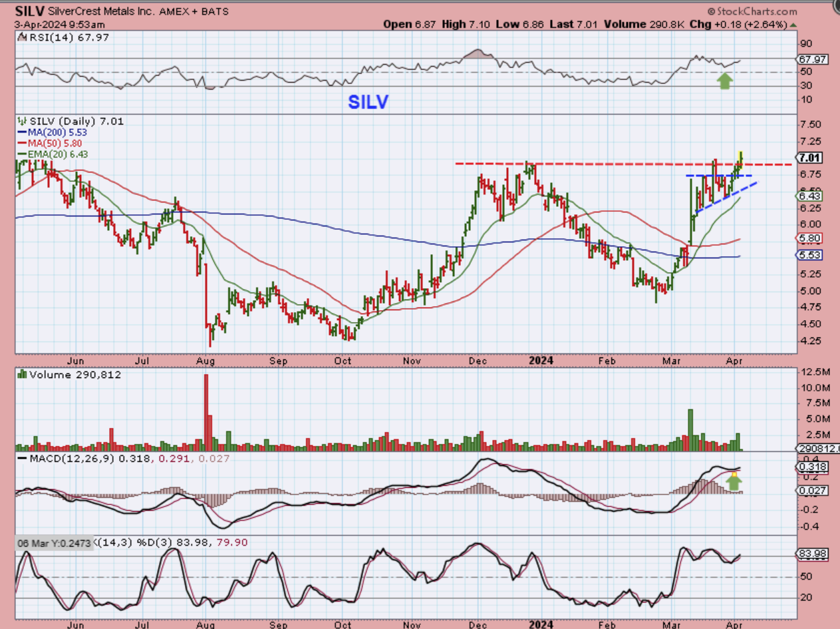Click the 6.00 tick on price axis
This screenshot has height=629, width=840.
(810, 224)
